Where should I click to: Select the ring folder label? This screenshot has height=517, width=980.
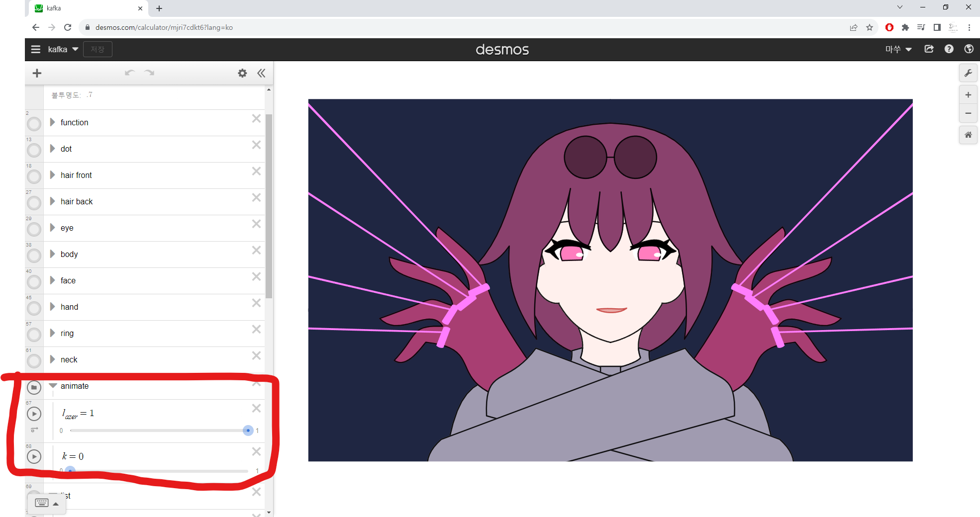pyautogui.click(x=67, y=333)
